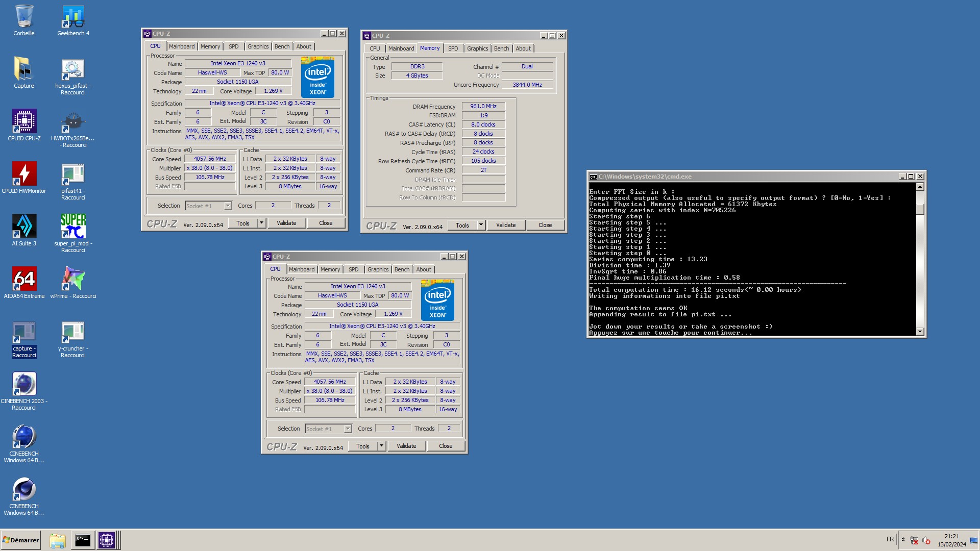This screenshot has width=980, height=551.
Task: Open About tab in Memory CPU-Z window
Action: pos(523,48)
